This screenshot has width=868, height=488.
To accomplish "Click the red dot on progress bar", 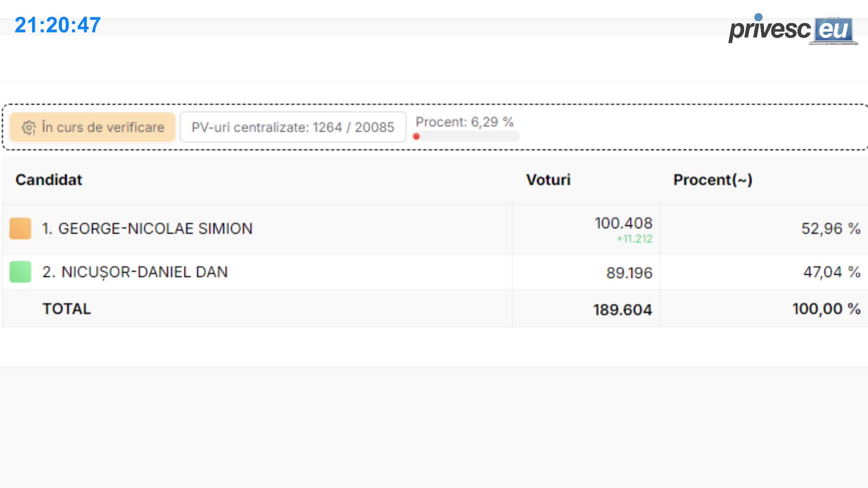I will [416, 136].
